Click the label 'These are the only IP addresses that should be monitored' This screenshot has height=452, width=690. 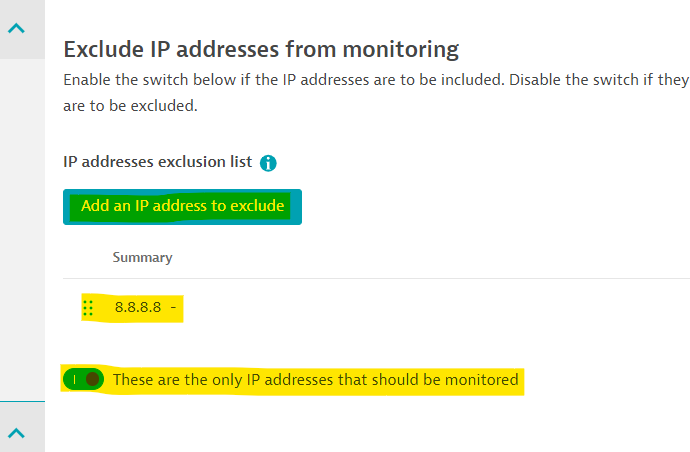tap(315, 380)
